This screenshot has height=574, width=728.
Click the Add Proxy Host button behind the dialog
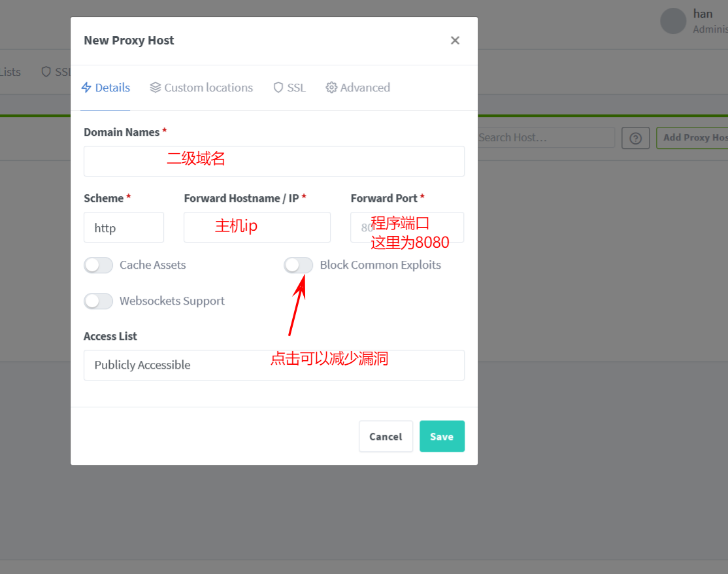692,138
